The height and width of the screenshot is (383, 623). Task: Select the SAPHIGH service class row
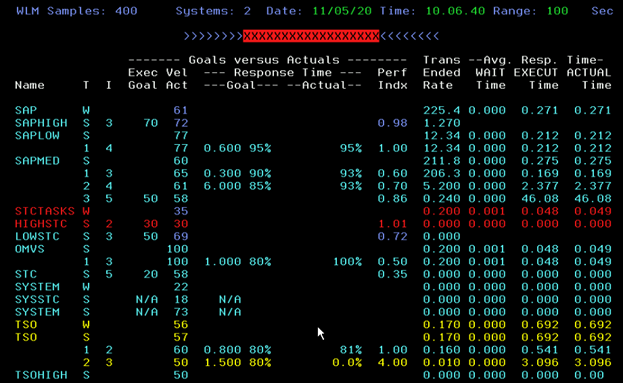click(x=312, y=123)
